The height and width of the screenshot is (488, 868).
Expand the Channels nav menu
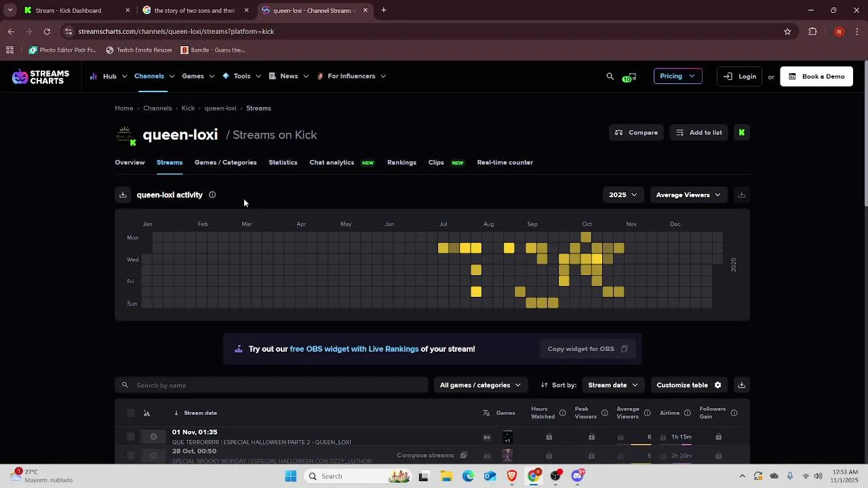[x=155, y=77]
